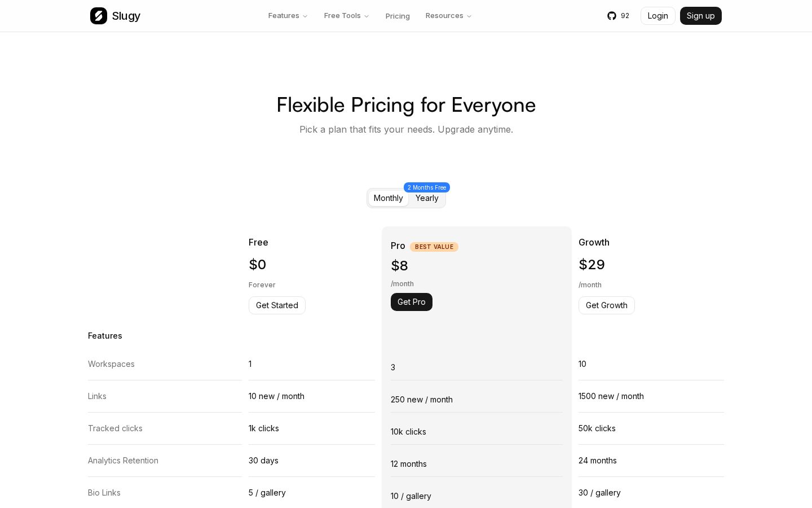Expand the Features menu chevron
812x508 pixels.
[x=305, y=16]
